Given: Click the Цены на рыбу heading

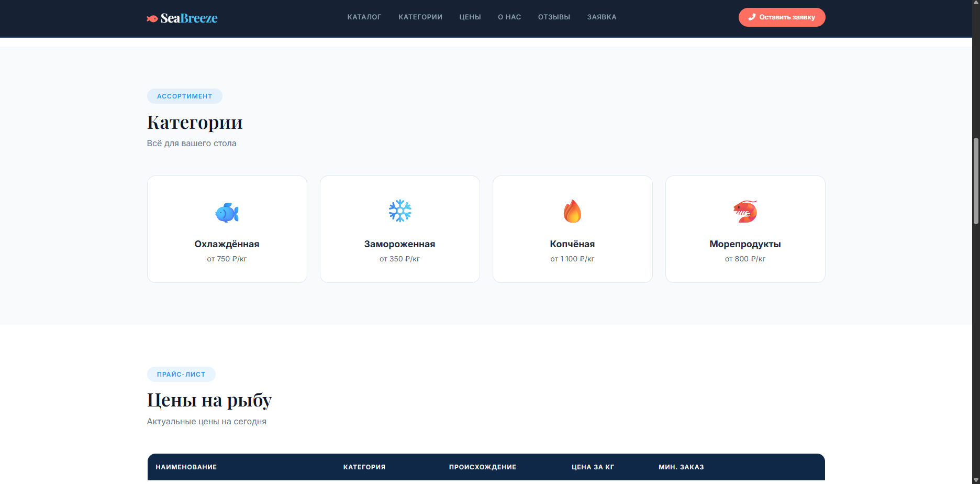Looking at the screenshot, I should pyautogui.click(x=209, y=401).
